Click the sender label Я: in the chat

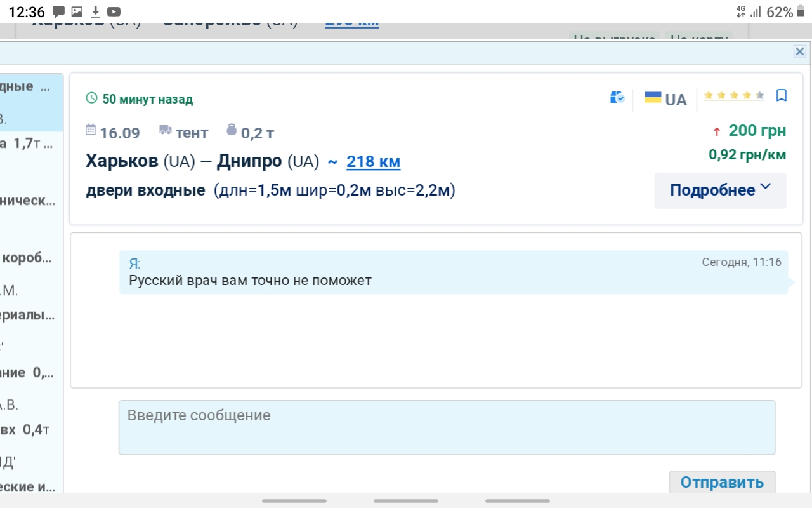tap(134, 263)
